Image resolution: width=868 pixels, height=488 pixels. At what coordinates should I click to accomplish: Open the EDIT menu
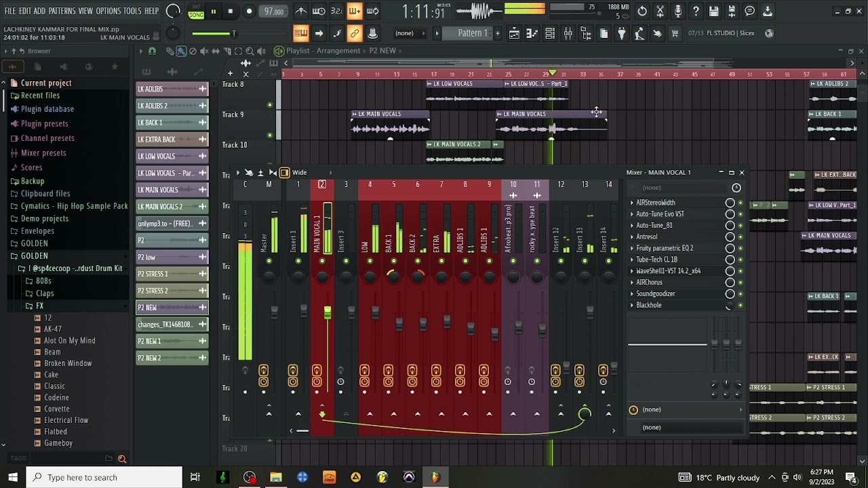tap(25, 11)
